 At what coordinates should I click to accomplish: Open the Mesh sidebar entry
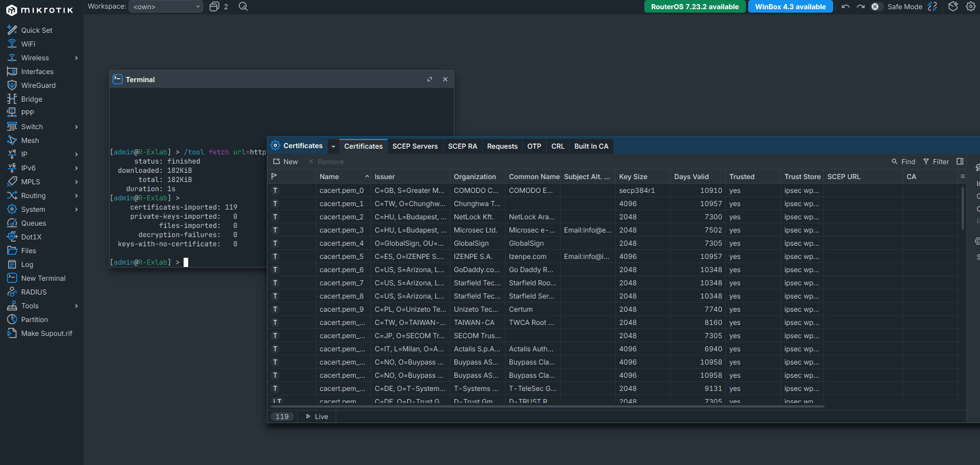coord(30,140)
